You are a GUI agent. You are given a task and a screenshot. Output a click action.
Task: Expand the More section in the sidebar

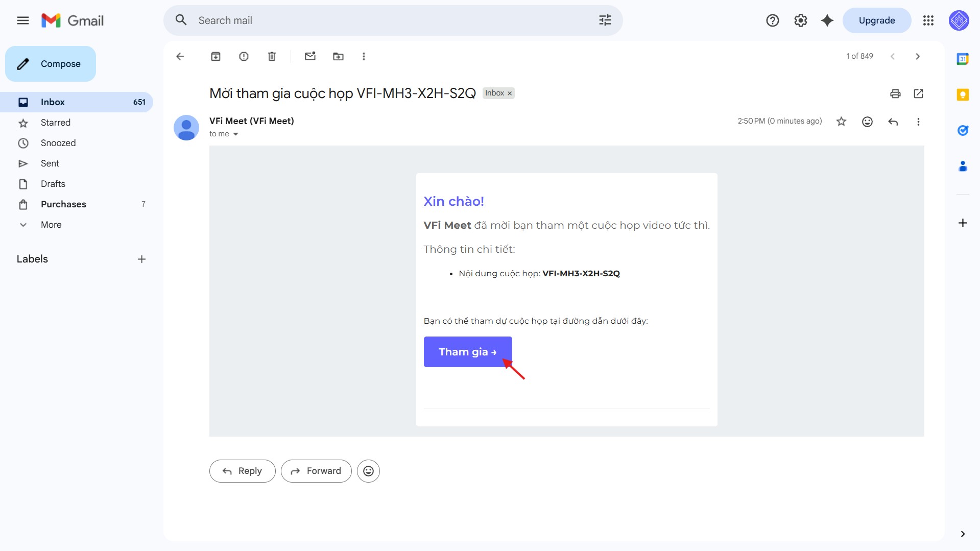[x=51, y=225]
